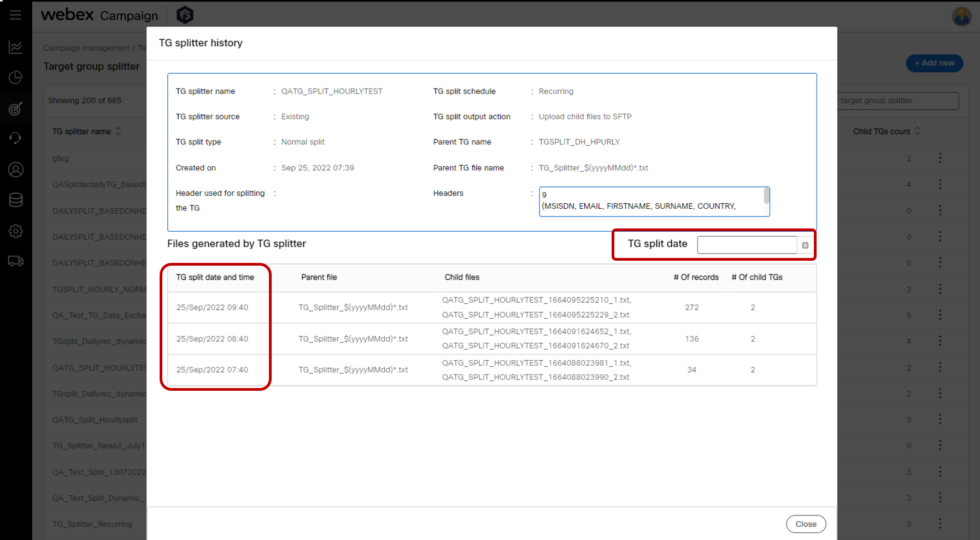Click the 272 records count cell
Viewport: 980px width, 540px height.
tap(691, 307)
